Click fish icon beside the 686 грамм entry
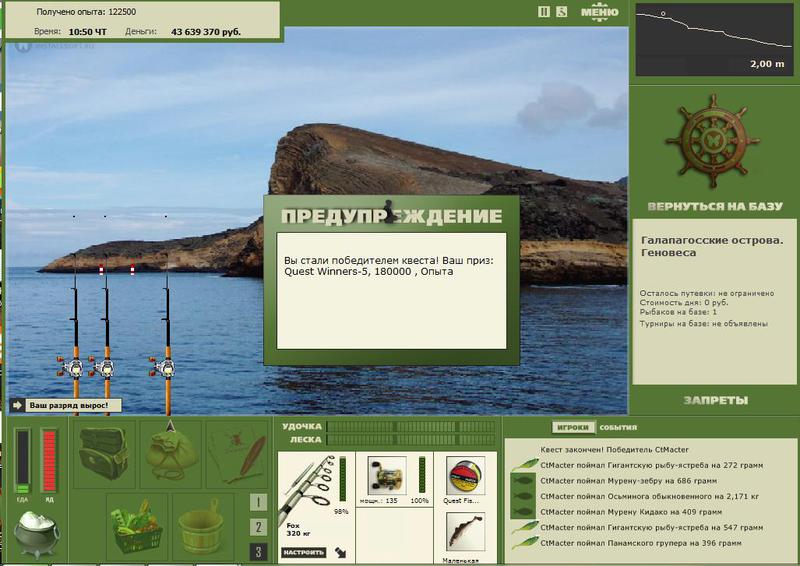 [x=523, y=481]
